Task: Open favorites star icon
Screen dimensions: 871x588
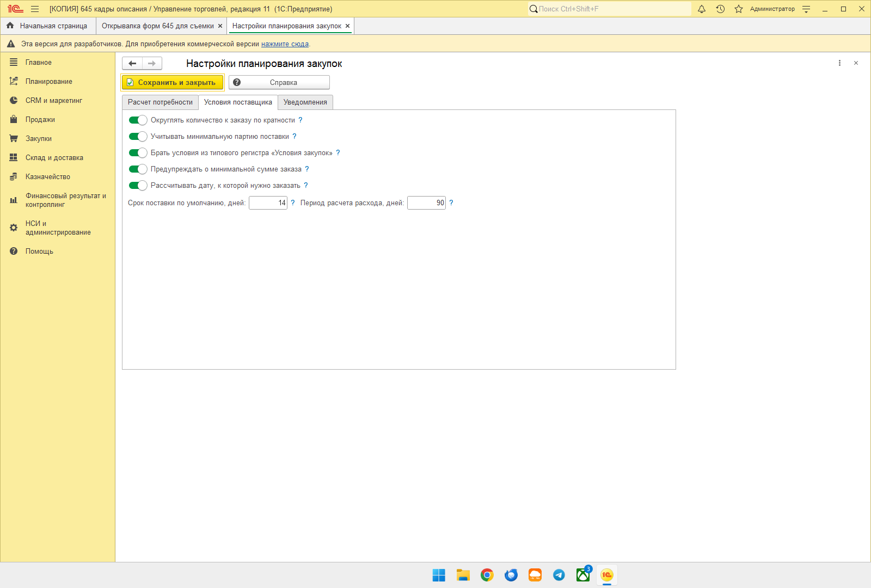Action: [x=739, y=9]
